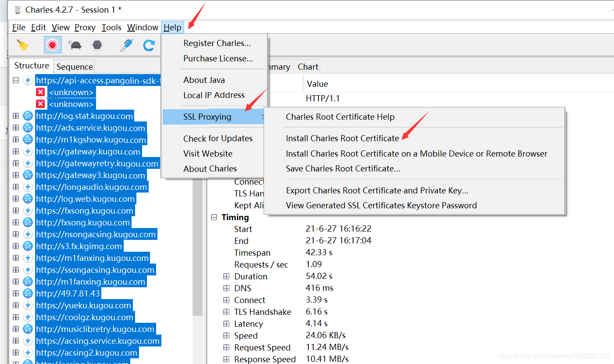Open the Proxy menu
Screen dimensions: 614x364
coord(85,27)
